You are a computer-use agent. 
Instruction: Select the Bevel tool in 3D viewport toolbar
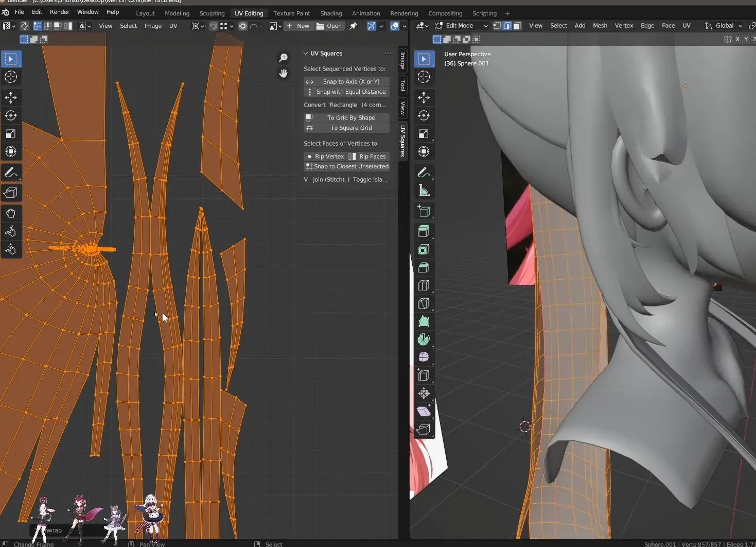pos(424,267)
